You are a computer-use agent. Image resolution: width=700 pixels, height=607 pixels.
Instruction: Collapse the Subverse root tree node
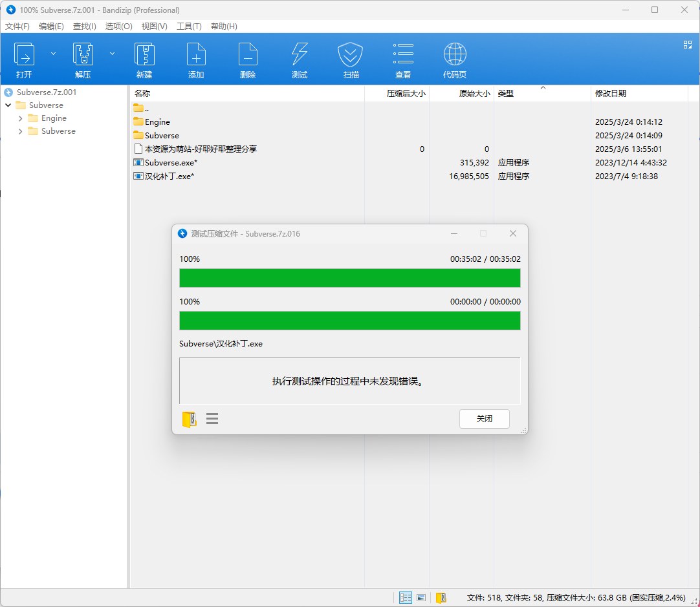click(8, 105)
